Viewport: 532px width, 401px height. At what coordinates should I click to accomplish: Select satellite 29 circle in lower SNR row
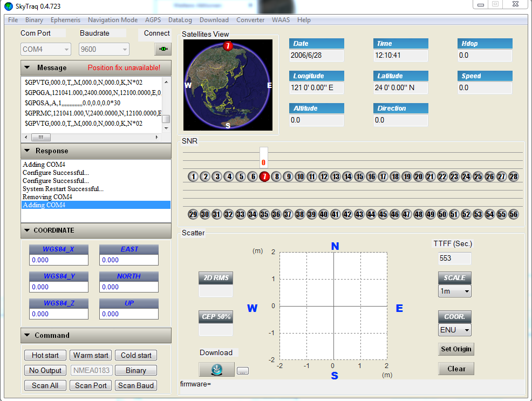click(x=193, y=214)
